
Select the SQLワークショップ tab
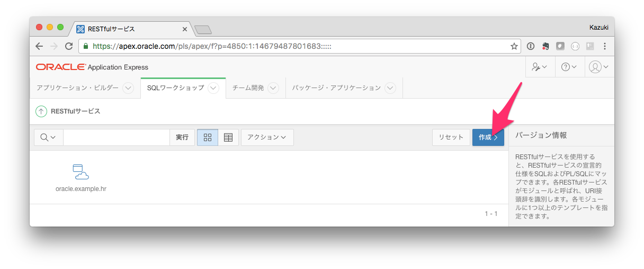pos(175,88)
